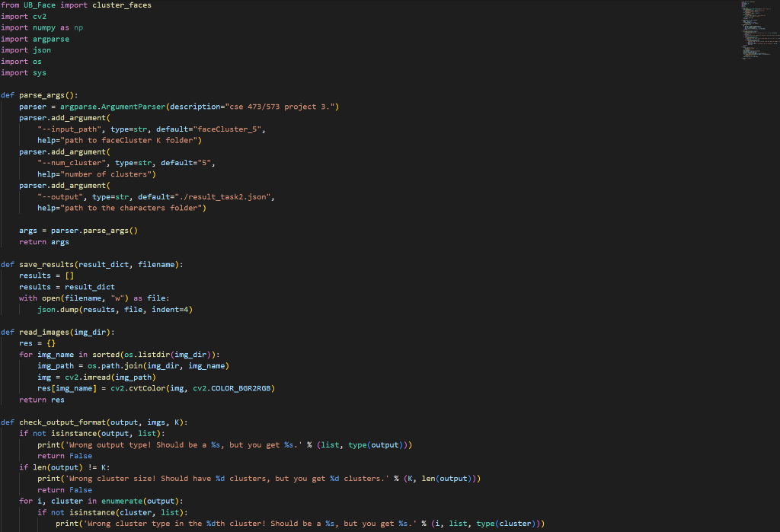This screenshot has height=532, width=780.
Task: Click the json.dump call line
Action: point(115,309)
